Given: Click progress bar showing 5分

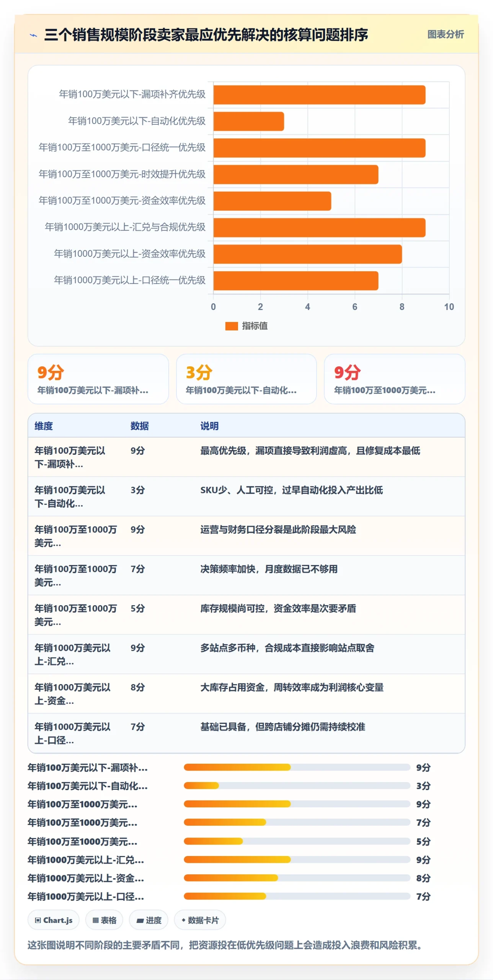Looking at the screenshot, I should click(297, 841).
